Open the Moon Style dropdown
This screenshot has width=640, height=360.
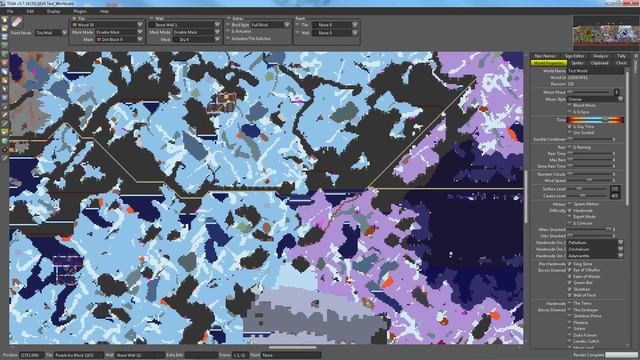tap(595, 99)
